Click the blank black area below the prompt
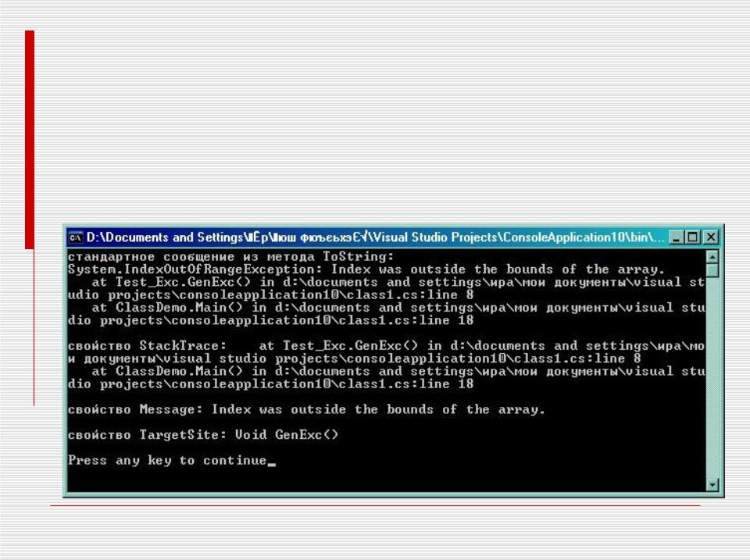This screenshot has height=560, width=750. click(x=387, y=480)
